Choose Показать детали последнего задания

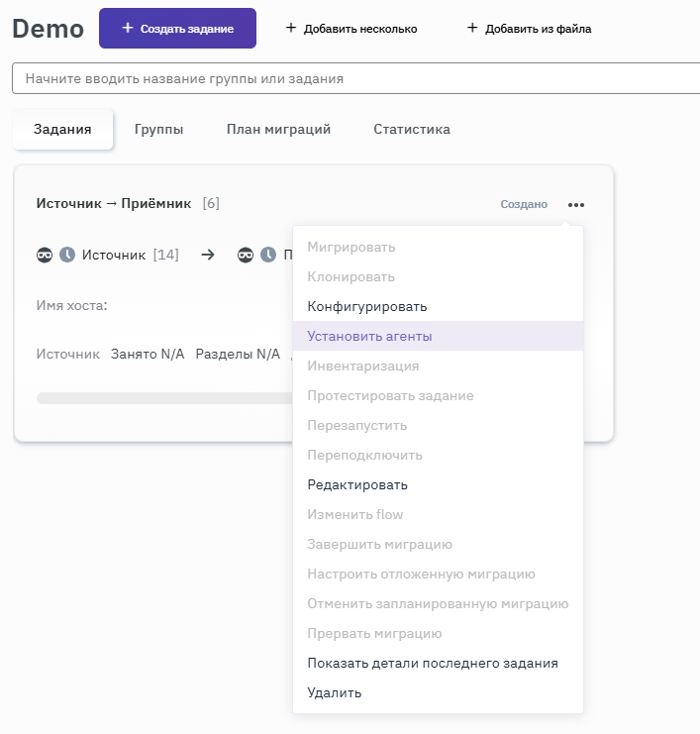point(433,664)
